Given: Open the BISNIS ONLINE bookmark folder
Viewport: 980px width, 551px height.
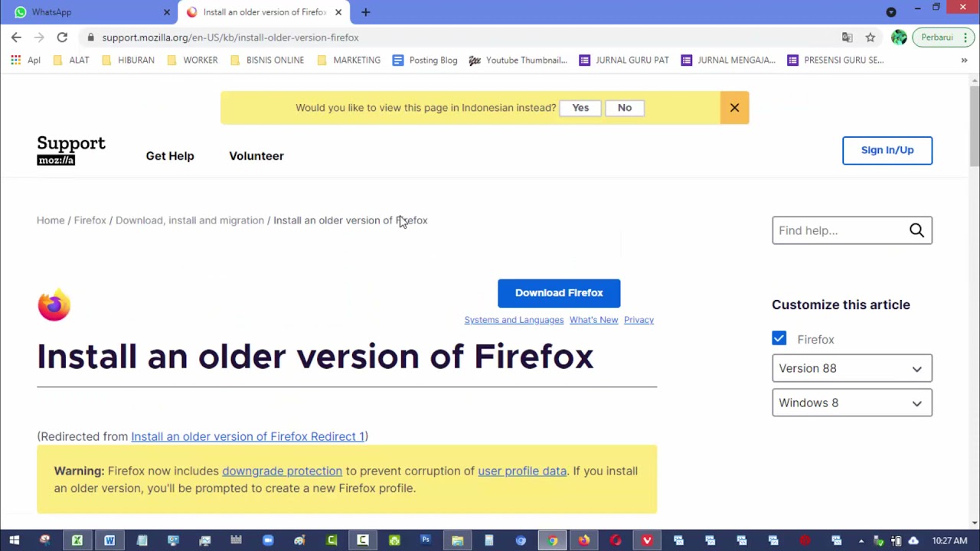Looking at the screenshot, I should (x=267, y=60).
